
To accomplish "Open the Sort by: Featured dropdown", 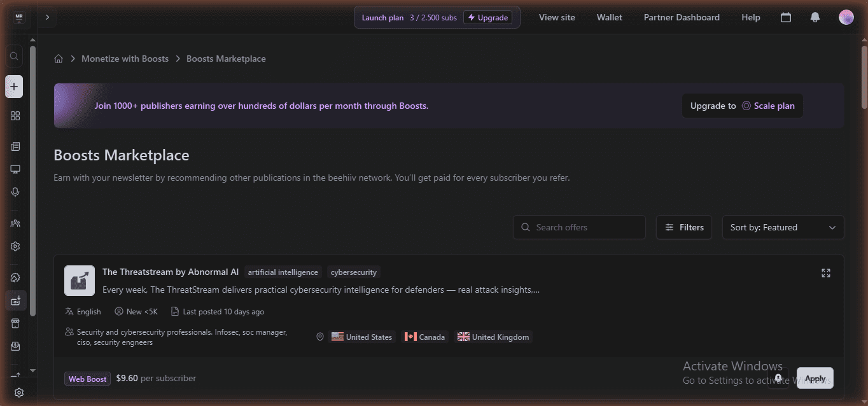I will click(x=783, y=227).
